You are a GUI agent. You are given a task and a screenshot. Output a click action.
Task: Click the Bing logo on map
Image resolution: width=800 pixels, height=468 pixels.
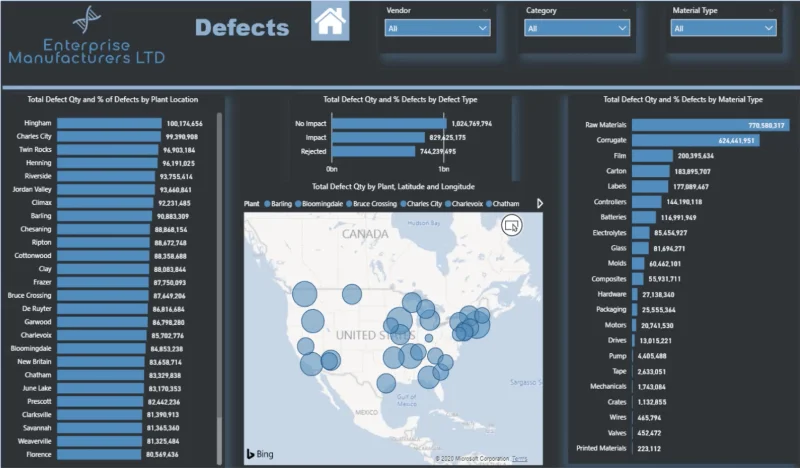[260, 454]
